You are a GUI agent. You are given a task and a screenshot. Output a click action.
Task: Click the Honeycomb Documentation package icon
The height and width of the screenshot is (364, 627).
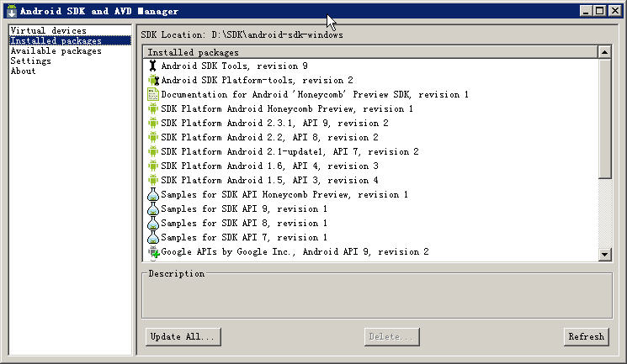153,94
